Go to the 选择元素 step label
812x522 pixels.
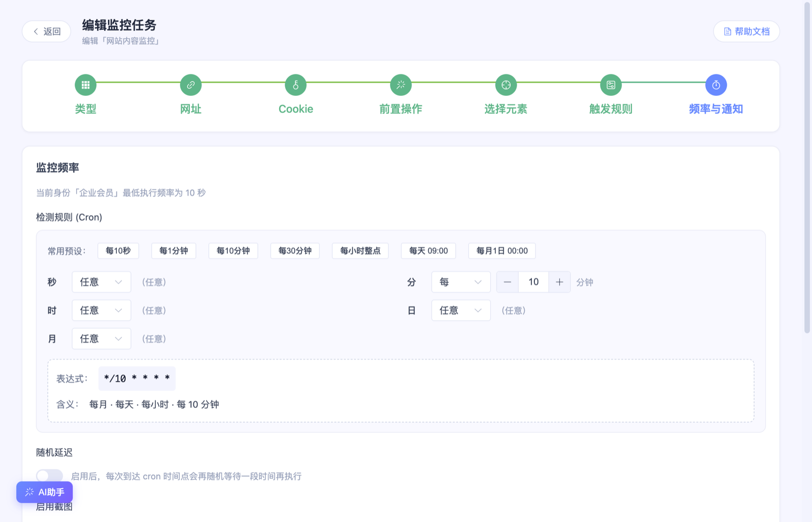(506, 109)
